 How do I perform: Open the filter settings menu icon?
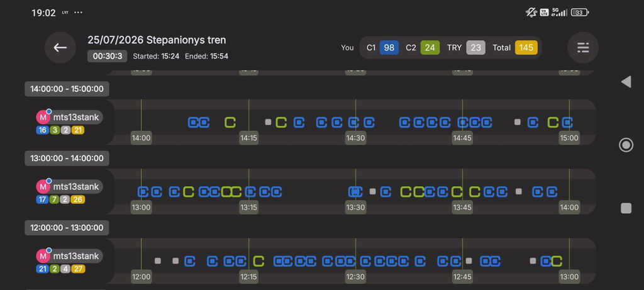(x=583, y=48)
